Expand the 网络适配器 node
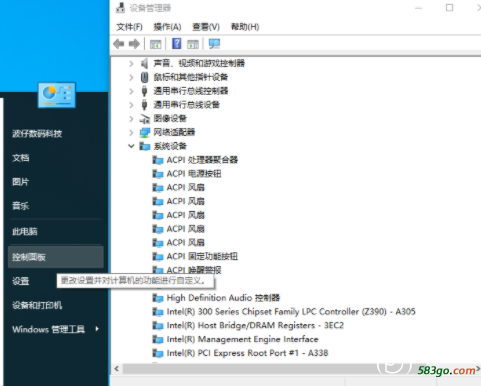This screenshot has height=386, width=481. (131, 132)
